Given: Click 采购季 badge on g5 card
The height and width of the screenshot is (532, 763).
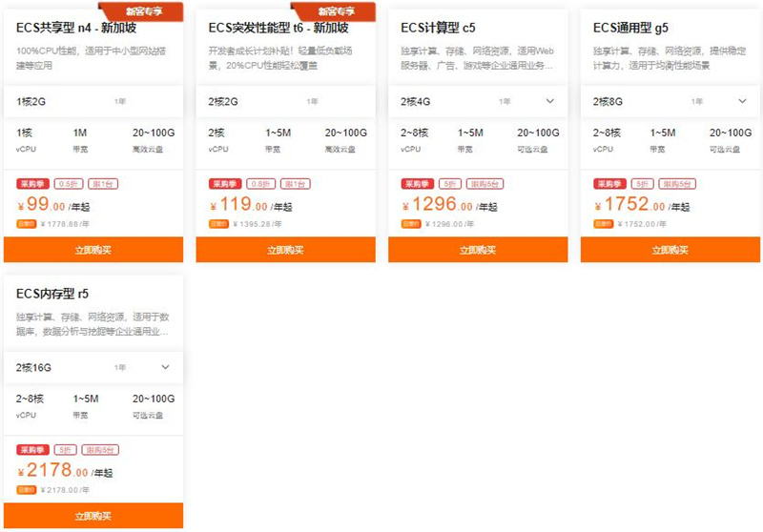Looking at the screenshot, I should [x=609, y=184].
